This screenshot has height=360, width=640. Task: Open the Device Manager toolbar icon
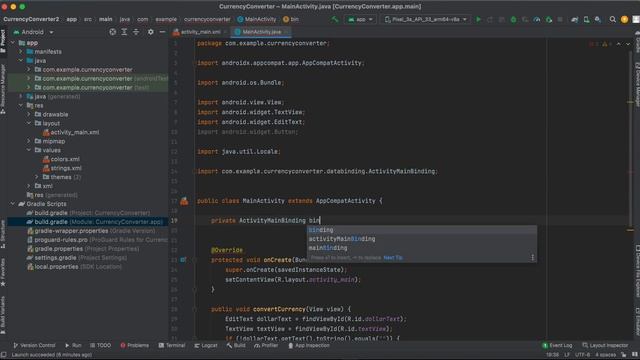point(586,19)
